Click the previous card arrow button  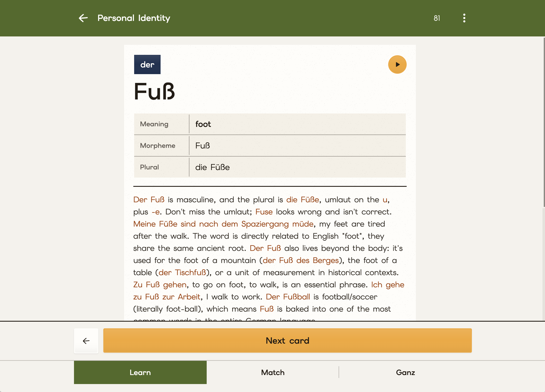[86, 341]
